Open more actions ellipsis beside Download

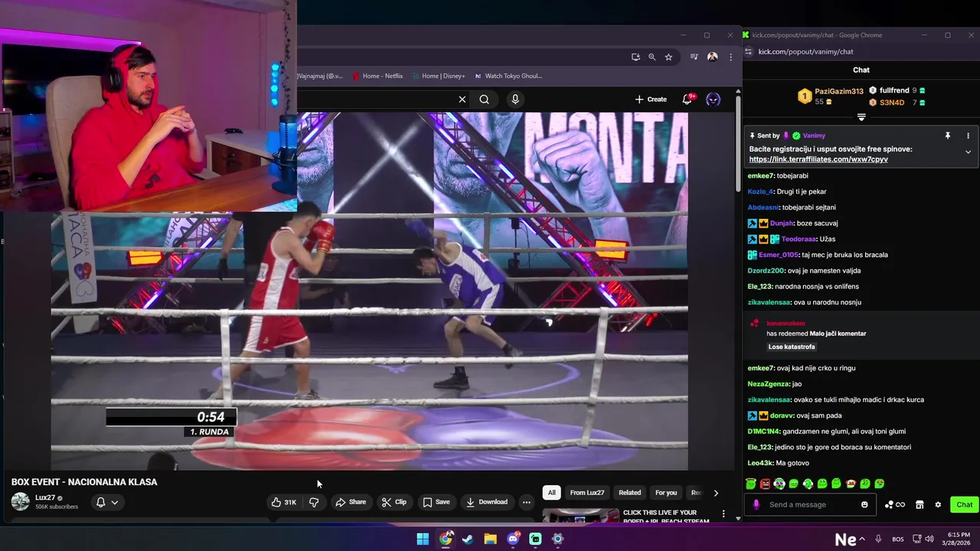click(526, 502)
